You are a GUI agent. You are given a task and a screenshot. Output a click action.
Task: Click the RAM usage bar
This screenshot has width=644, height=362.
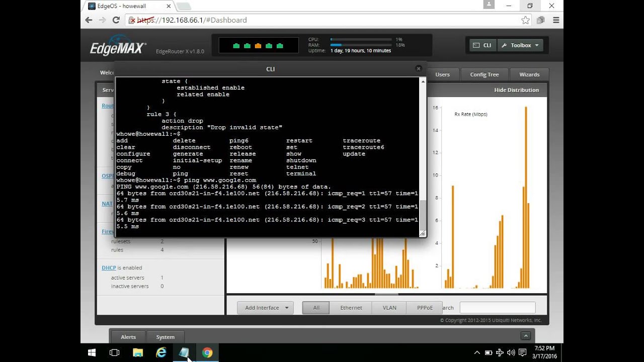[x=361, y=45]
